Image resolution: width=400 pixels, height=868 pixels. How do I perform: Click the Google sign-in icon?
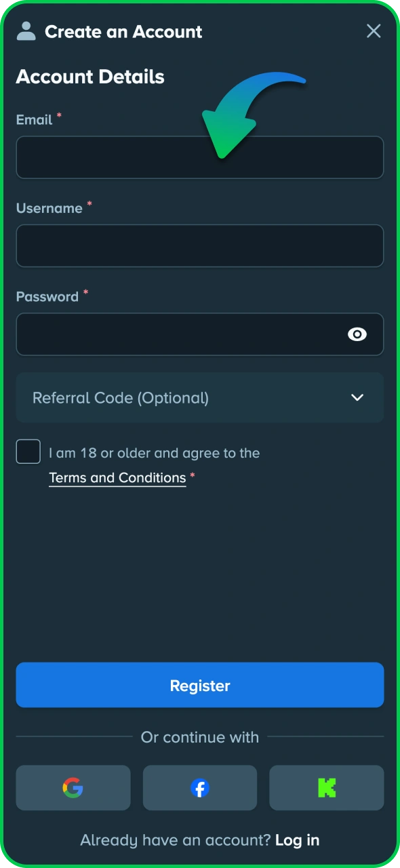[73, 787]
